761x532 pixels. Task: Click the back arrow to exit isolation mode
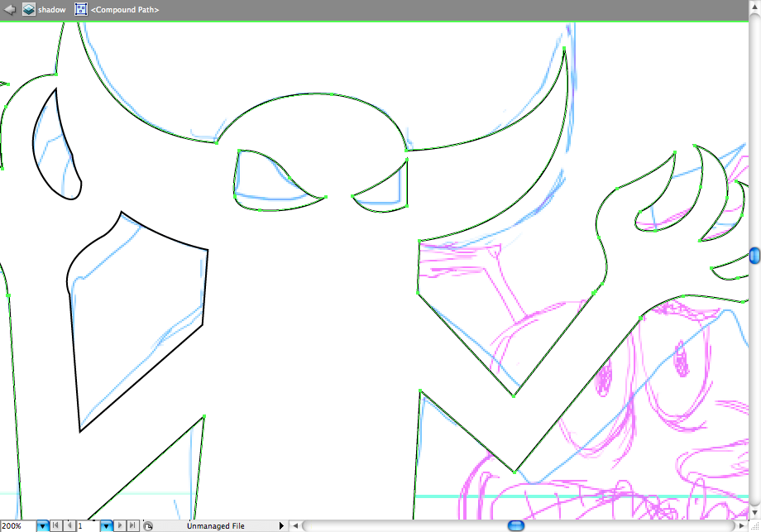point(9,9)
